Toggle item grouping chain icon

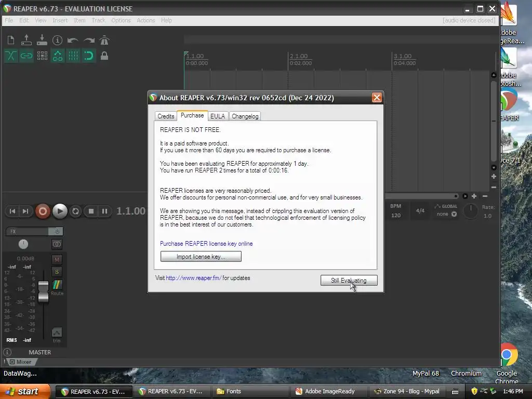(26, 56)
